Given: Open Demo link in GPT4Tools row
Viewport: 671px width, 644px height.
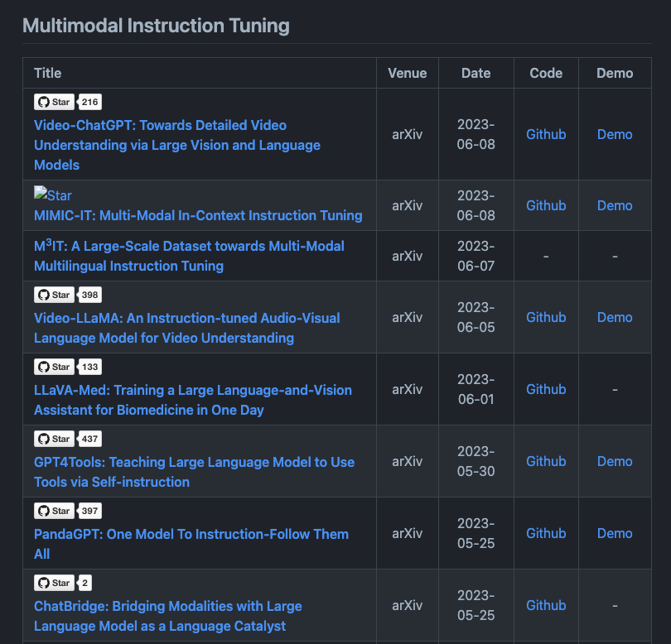Looking at the screenshot, I should [x=615, y=461].
